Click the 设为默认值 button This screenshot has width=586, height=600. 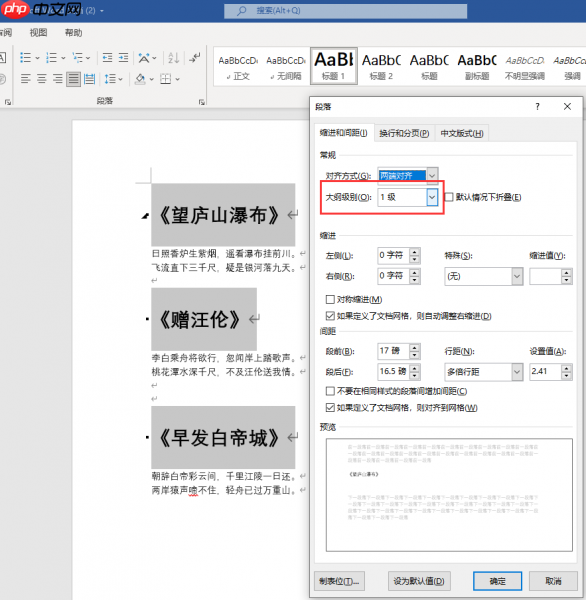pyautogui.click(x=419, y=581)
